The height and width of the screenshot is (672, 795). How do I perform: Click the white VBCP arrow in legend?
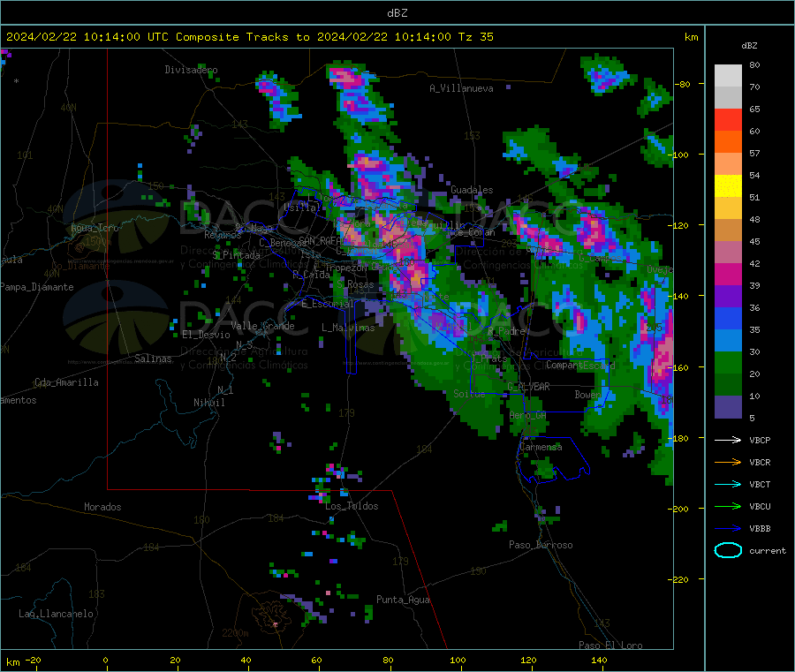(728, 440)
